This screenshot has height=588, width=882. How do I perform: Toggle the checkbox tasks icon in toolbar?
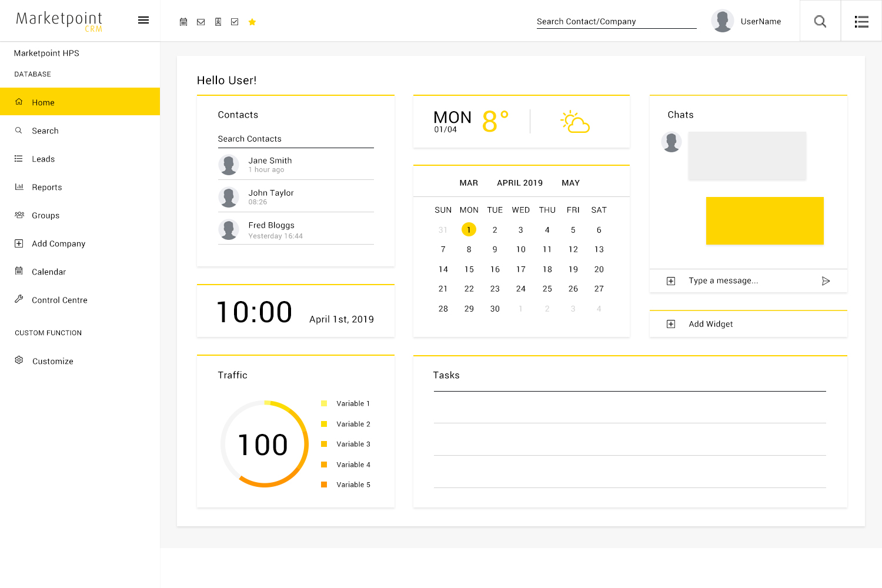[235, 22]
